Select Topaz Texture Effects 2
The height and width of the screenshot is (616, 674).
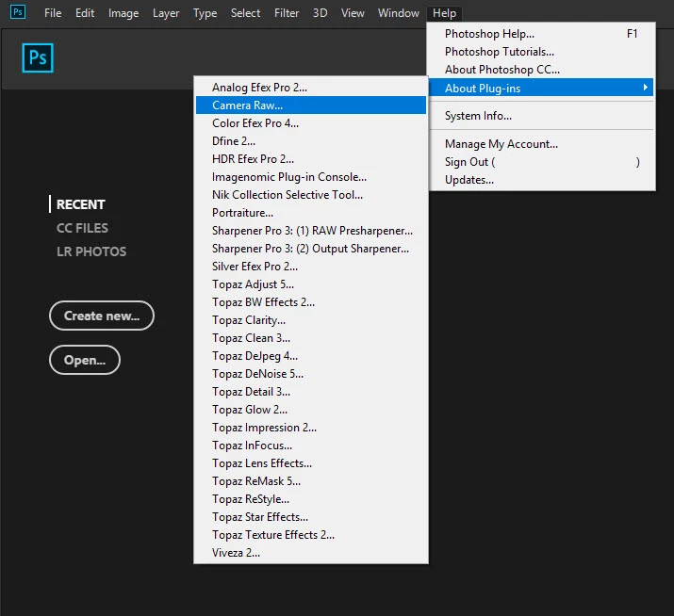pyautogui.click(x=311, y=535)
